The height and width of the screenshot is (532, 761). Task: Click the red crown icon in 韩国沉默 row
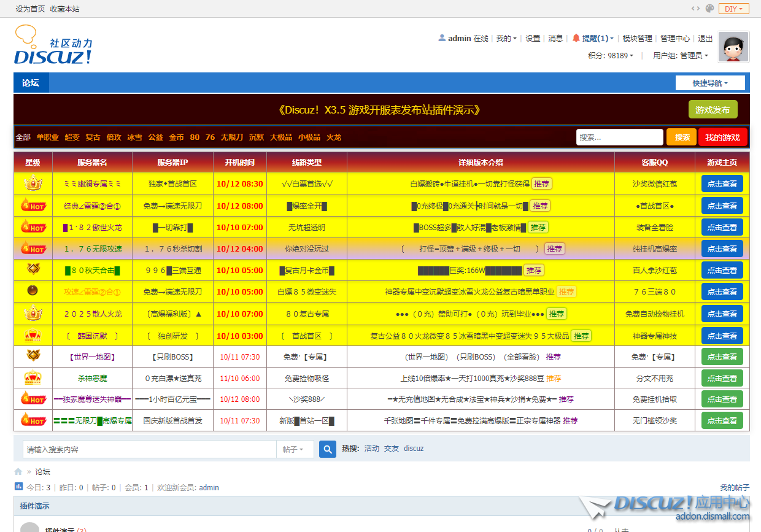[x=33, y=336]
